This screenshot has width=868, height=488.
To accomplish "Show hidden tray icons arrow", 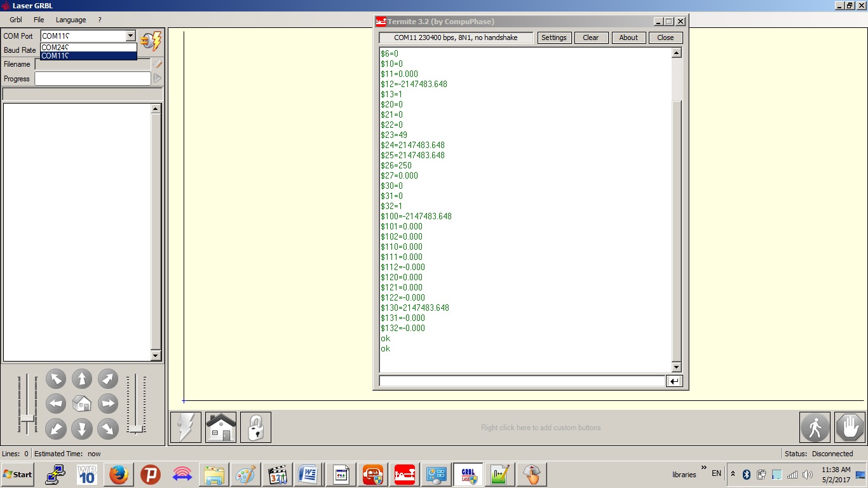I will point(733,474).
